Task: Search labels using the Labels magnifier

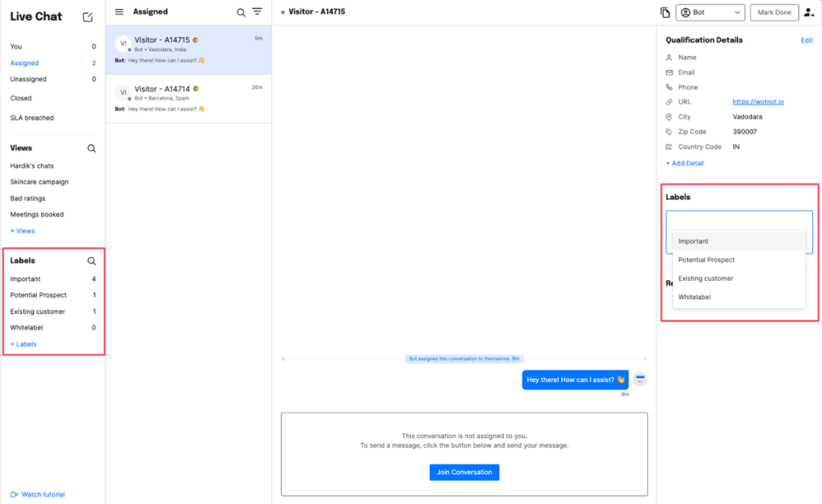Action: pos(92,261)
